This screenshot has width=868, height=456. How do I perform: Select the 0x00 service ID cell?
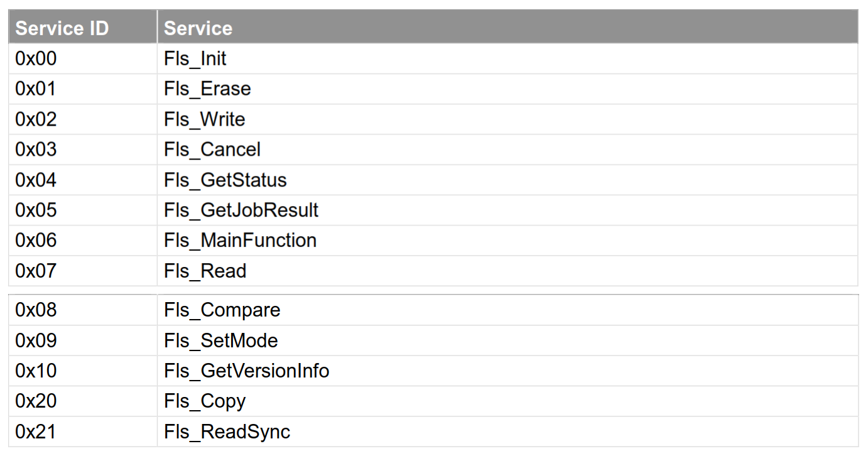tap(83, 59)
